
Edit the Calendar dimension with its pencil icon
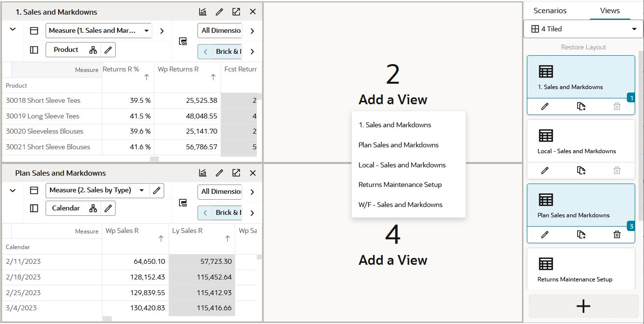108,208
